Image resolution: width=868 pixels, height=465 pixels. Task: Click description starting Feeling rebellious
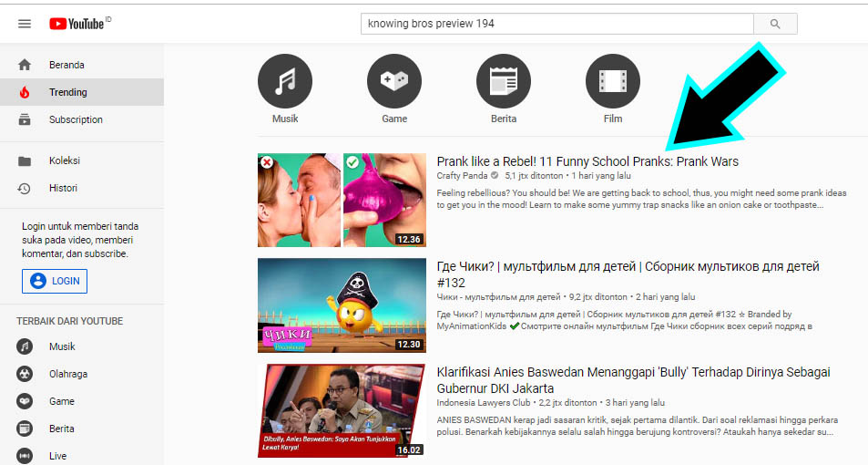coord(641,199)
